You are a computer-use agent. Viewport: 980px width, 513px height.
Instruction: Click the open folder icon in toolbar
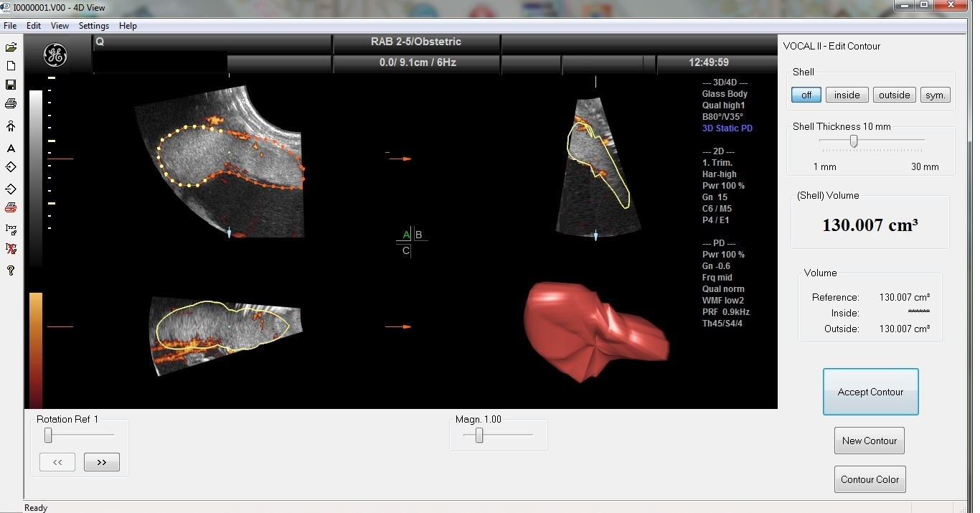coord(11,47)
